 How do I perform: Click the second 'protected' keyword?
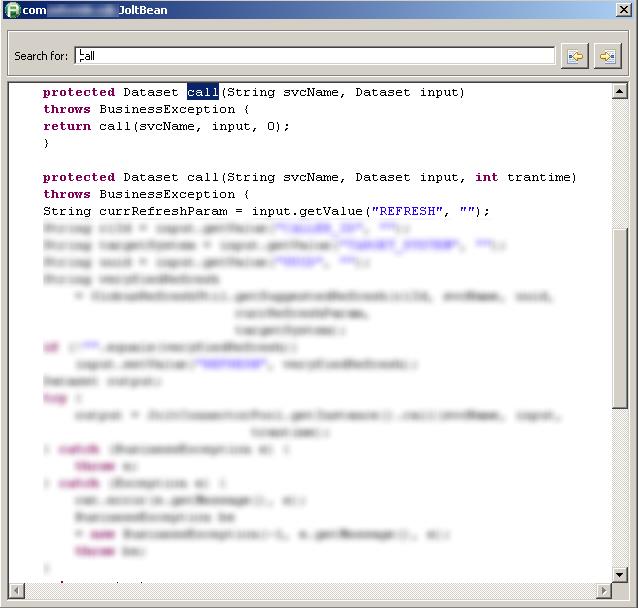click(x=79, y=177)
